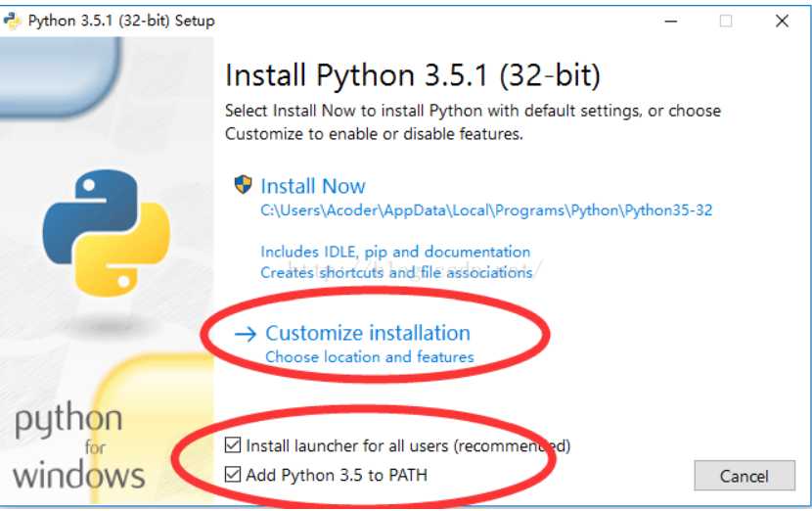Click Choose location and features subtitle
Viewport: 812px width, 511px height.
point(370,356)
